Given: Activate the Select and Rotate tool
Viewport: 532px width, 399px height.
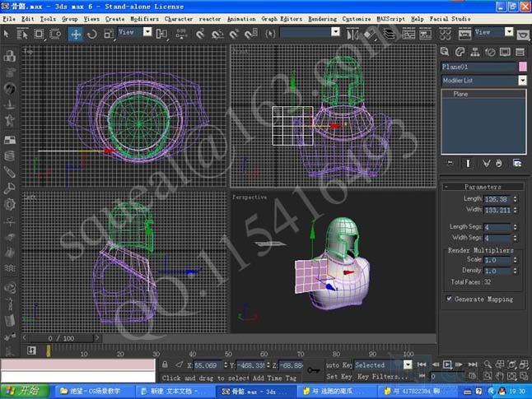Looking at the screenshot, I should point(91,34).
